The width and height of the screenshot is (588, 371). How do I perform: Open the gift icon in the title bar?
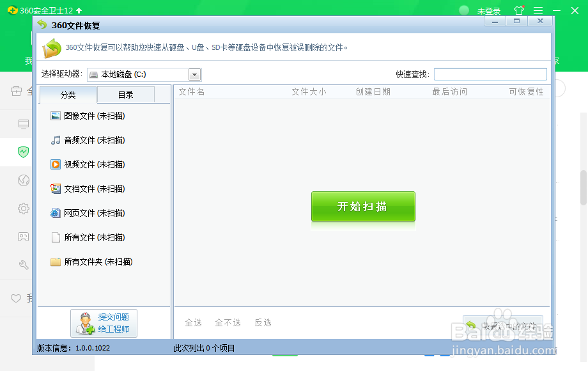pyautogui.click(x=518, y=10)
